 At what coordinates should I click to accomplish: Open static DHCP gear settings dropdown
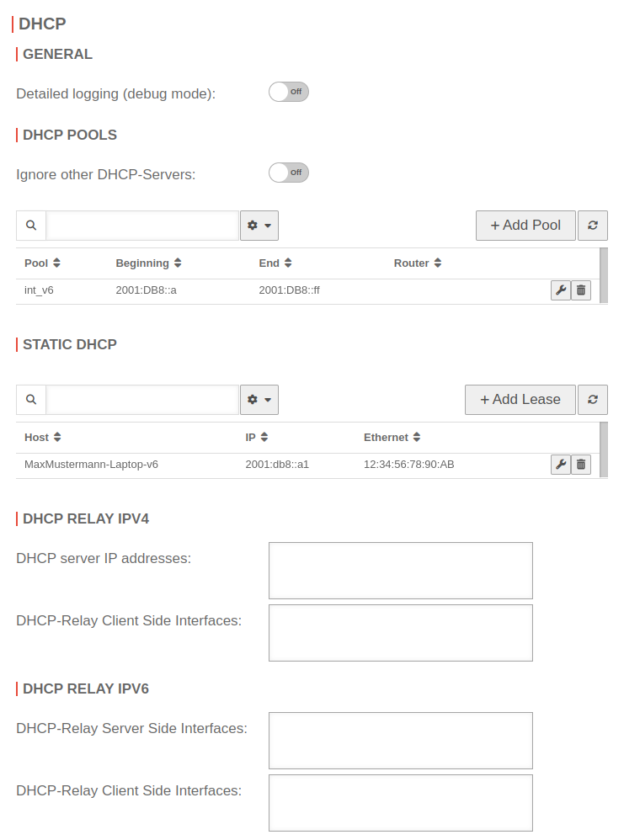point(259,400)
